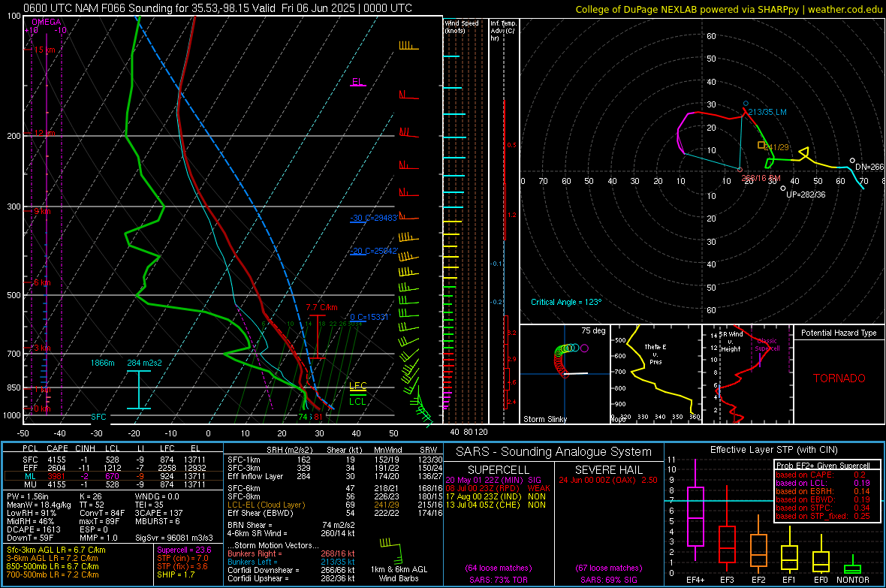This screenshot has width=886, height=588.
Task: Click the 700-500mb LR = 7.2 C/km text
Action: coord(53,574)
